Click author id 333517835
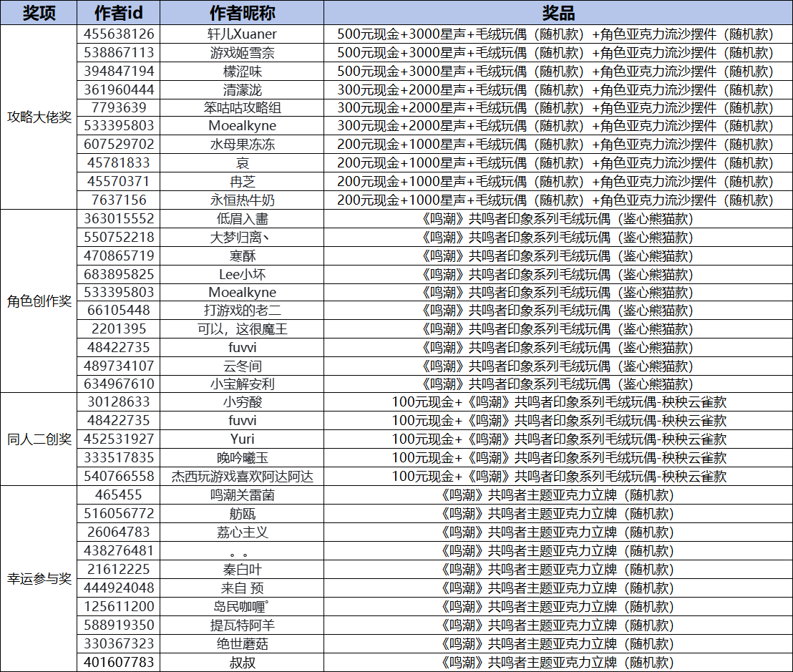The image size is (793, 672). click(119, 457)
